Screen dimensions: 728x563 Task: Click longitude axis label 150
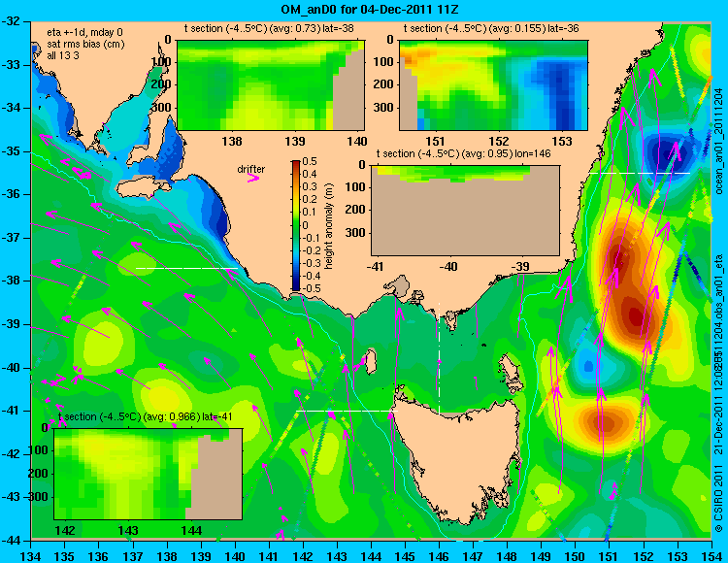click(576, 555)
